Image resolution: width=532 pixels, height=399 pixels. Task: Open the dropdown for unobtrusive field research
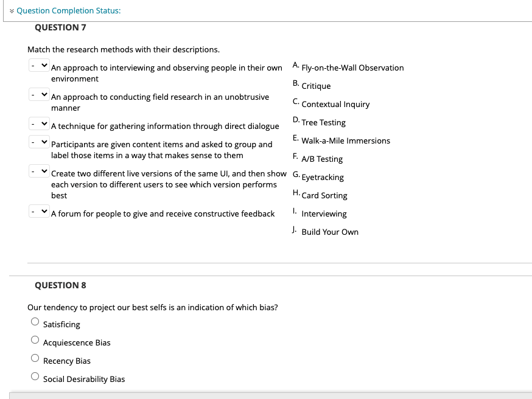pos(39,94)
